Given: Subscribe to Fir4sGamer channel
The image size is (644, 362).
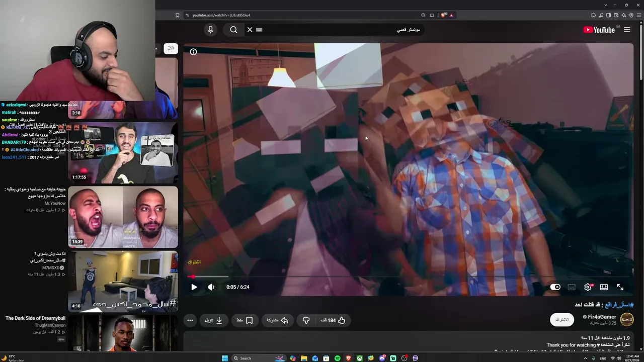Looking at the screenshot, I should pos(562,320).
